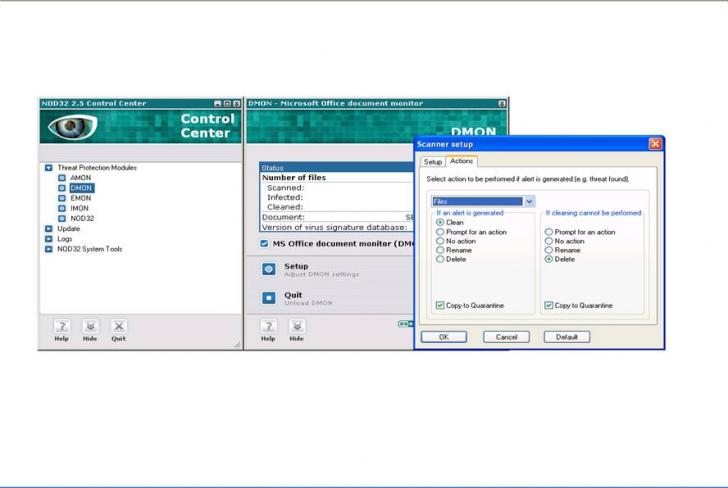Viewport: 728px width, 488px height.
Task: Switch to the Setup tab
Action: [x=433, y=162]
